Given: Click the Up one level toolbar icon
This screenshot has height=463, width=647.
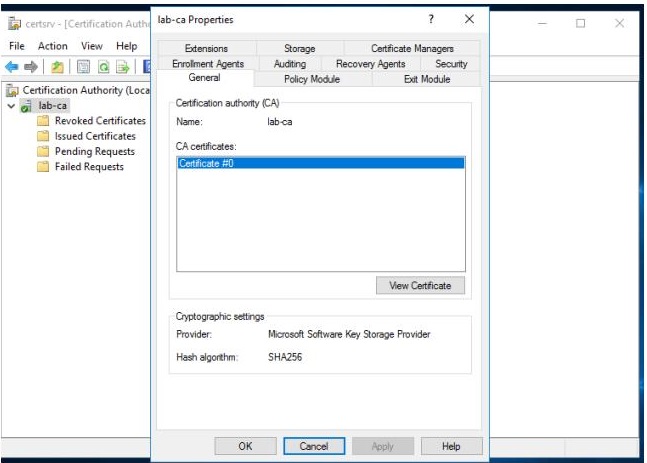Looking at the screenshot, I should coord(58,67).
